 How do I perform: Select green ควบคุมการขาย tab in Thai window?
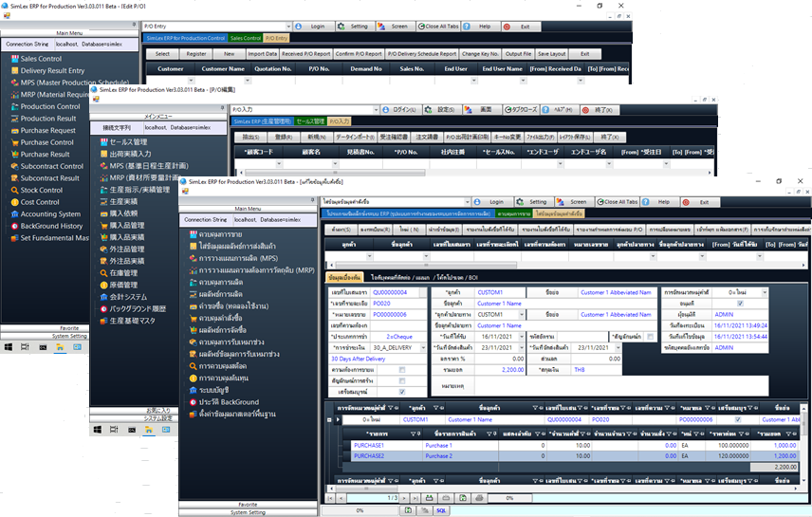[x=514, y=213]
